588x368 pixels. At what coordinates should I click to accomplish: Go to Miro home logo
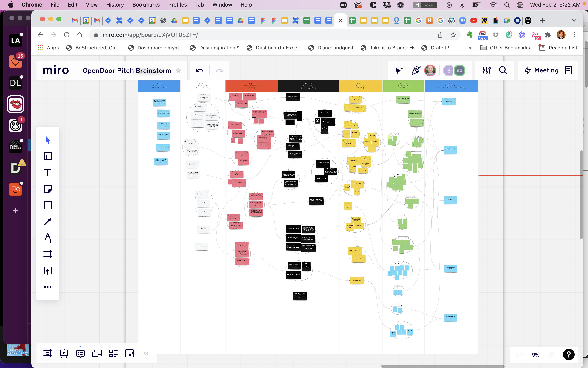pos(56,70)
